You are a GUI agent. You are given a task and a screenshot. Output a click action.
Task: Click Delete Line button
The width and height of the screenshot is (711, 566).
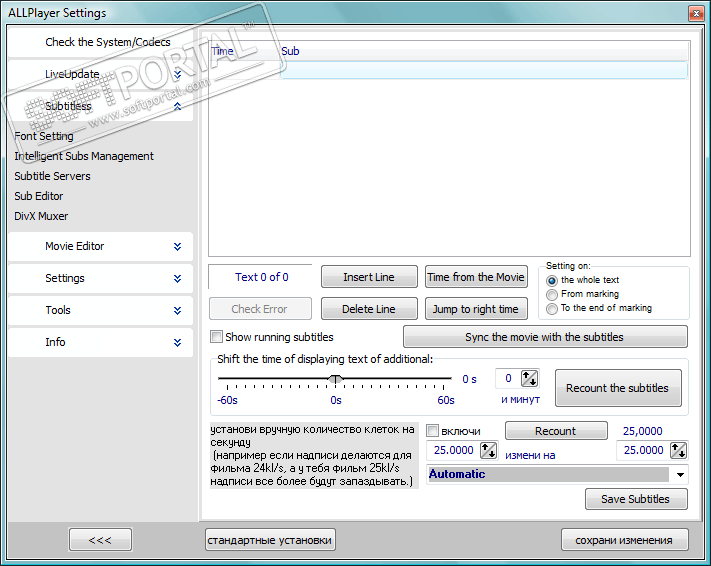pyautogui.click(x=369, y=309)
